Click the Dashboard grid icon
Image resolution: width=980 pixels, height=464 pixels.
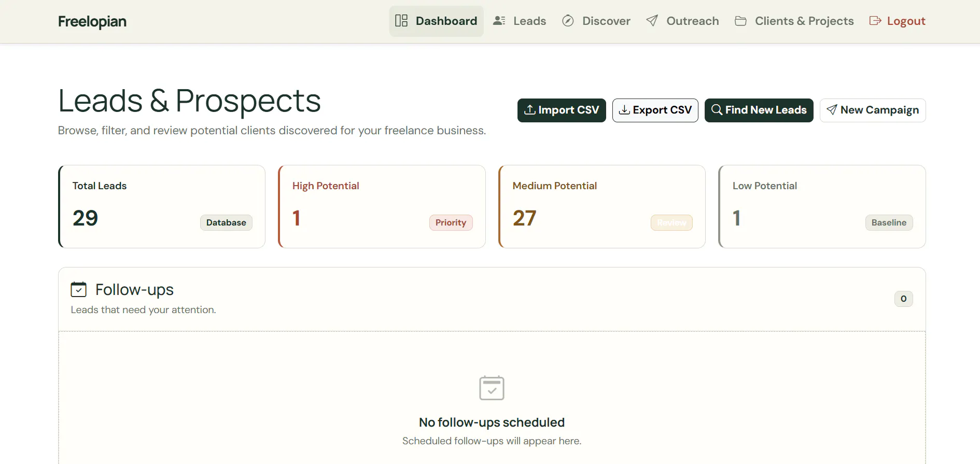[x=401, y=21]
